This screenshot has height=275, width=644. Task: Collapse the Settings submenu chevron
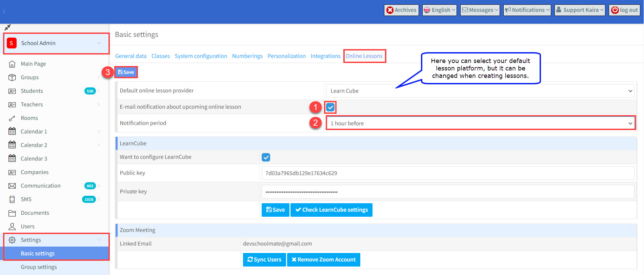[99, 240]
